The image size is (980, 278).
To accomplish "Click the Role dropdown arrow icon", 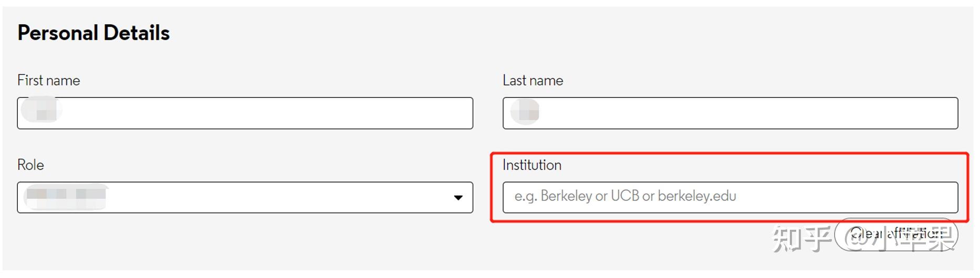I will click(458, 198).
